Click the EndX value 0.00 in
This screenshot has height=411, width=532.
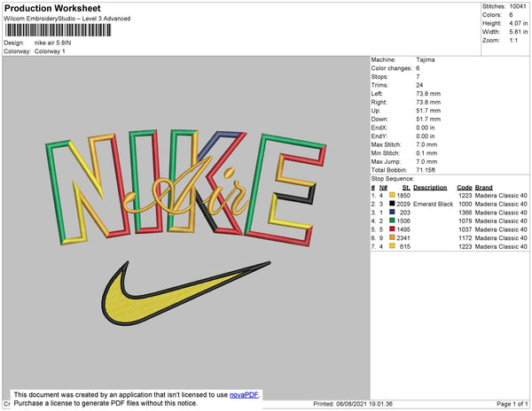click(426, 128)
